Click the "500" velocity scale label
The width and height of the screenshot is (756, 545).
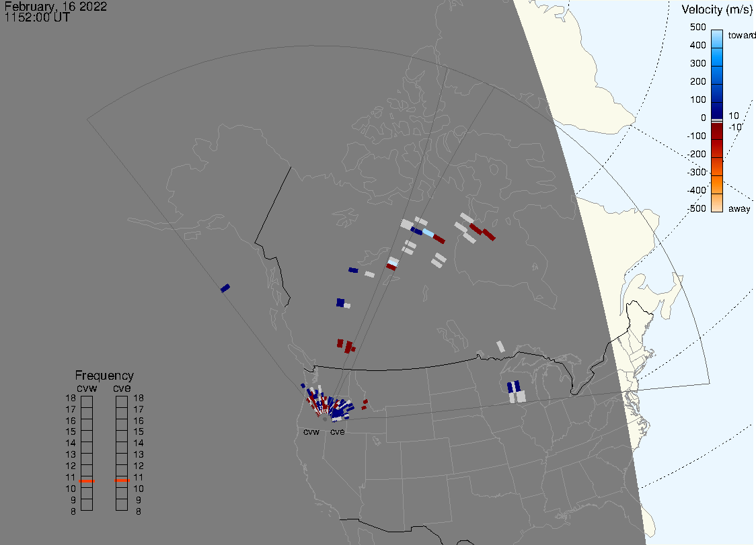click(697, 27)
